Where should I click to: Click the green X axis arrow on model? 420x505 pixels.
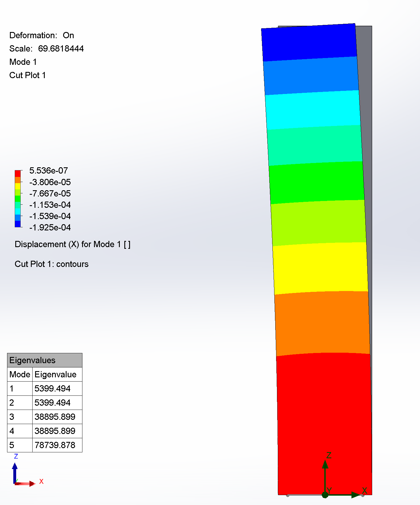pos(344,495)
